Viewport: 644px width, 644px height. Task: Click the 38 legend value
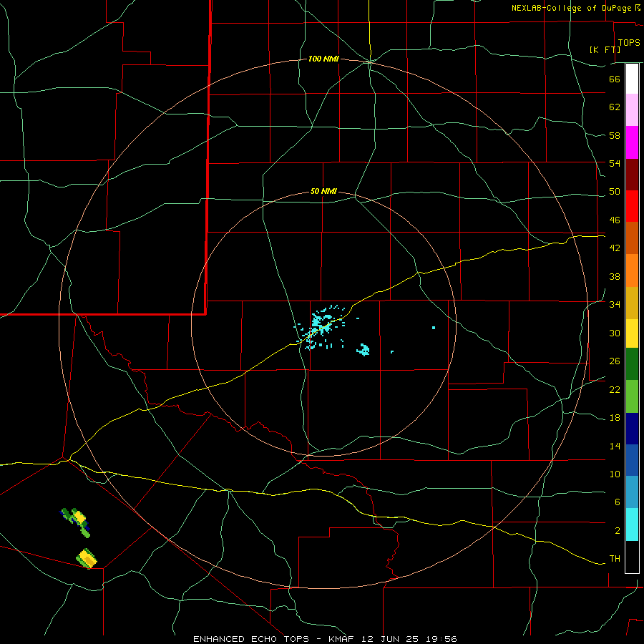(615, 276)
